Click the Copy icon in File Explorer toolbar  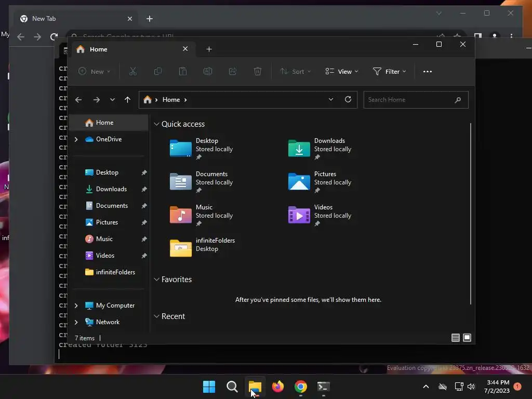pyautogui.click(x=158, y=71)
